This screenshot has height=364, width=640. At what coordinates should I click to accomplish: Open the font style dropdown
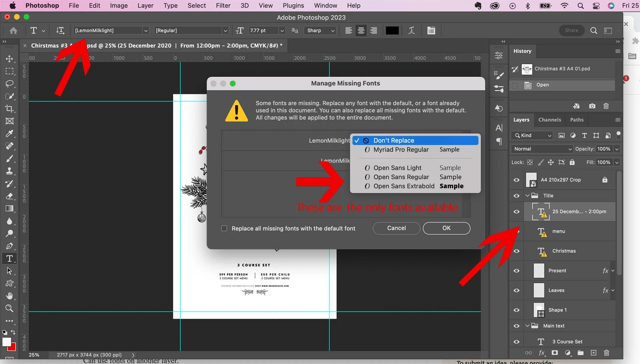tap(225, 31)
